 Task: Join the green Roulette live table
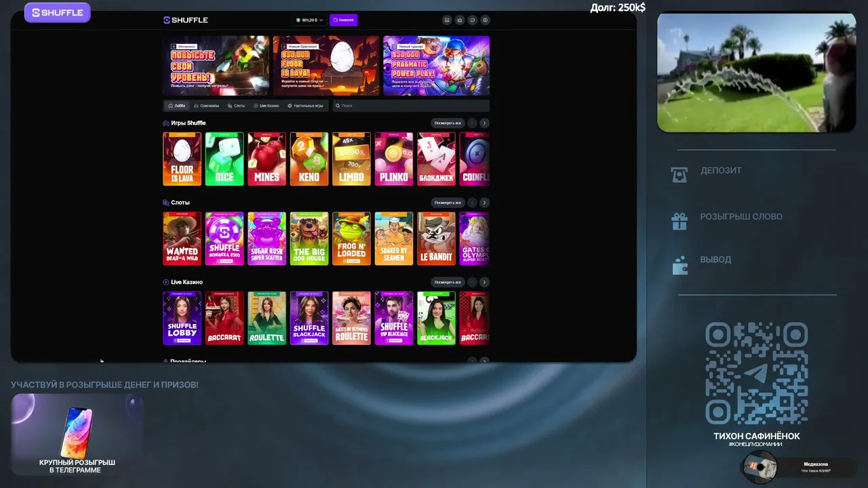pyautogui.click(x=267, y=318)
